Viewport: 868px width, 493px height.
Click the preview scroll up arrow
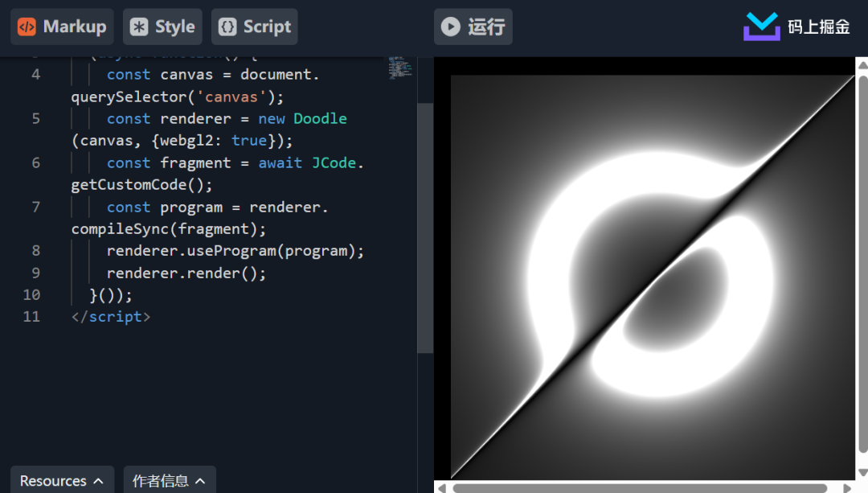click(x=862, y=65)
